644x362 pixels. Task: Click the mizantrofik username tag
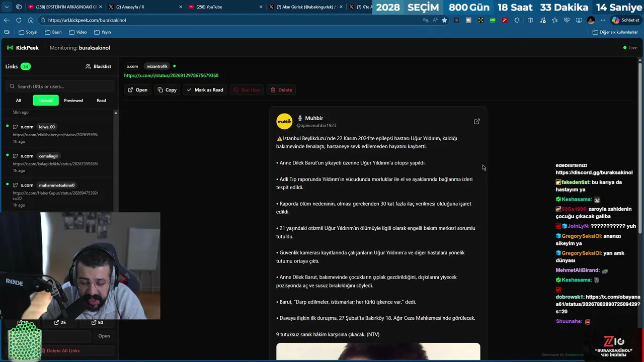tap(157, 66)
